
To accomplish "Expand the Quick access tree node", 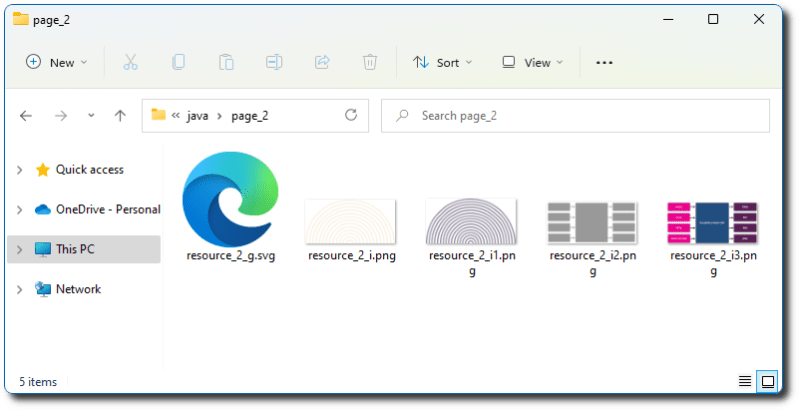I will click(x=19, y=170).
